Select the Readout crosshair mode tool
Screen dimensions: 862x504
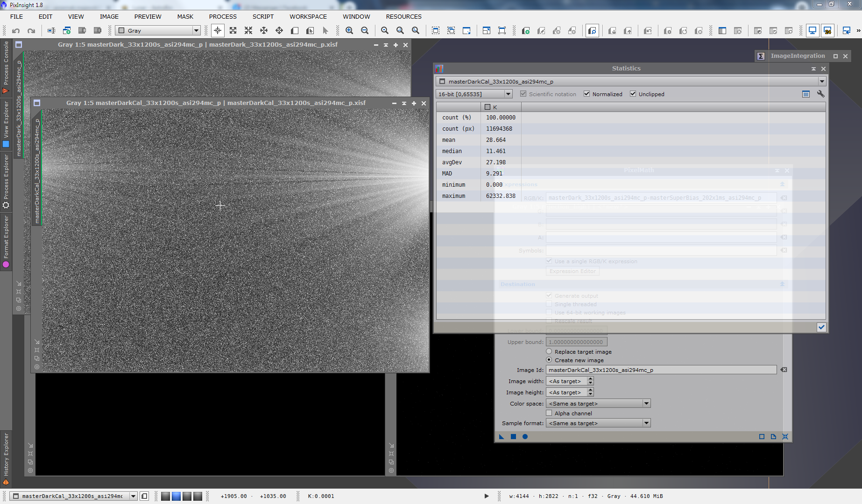[x=218, y=31]
